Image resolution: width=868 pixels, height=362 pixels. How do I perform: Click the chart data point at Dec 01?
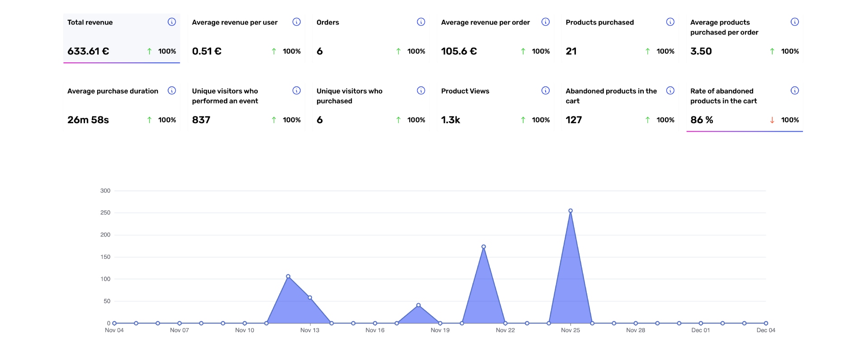pyautogui.click(x=701, y=324)
